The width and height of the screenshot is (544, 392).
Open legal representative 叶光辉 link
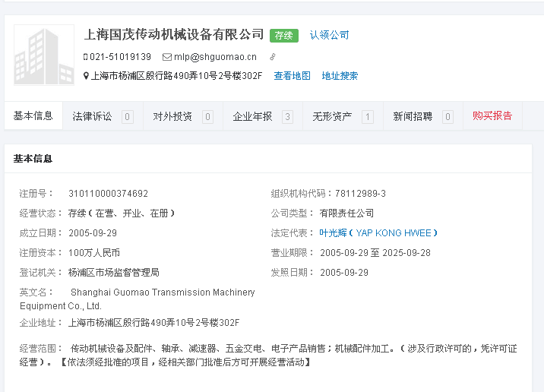(333, 233)
